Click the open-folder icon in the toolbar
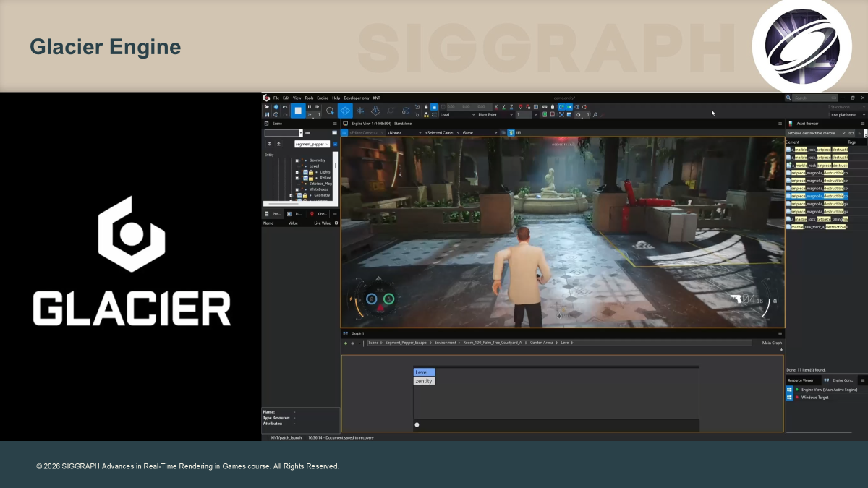Image resolution: width=868 pixels, height=488 pixels. 267,106
